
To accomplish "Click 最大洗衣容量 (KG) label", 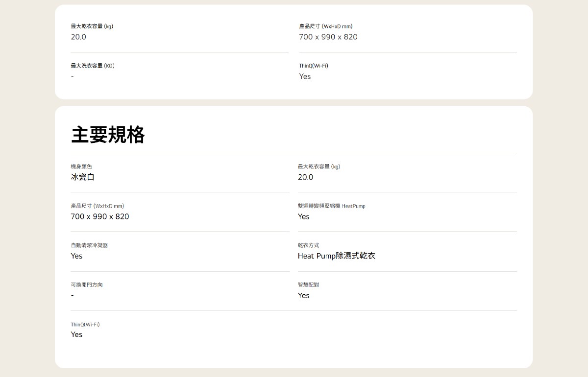I will [x=93, y=66].
